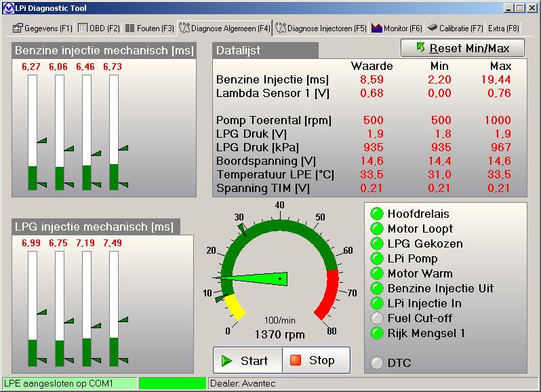Screen dimensions: 541x392
Task: Switch to the OBD (F2) tab
Action: pos(99,28)
